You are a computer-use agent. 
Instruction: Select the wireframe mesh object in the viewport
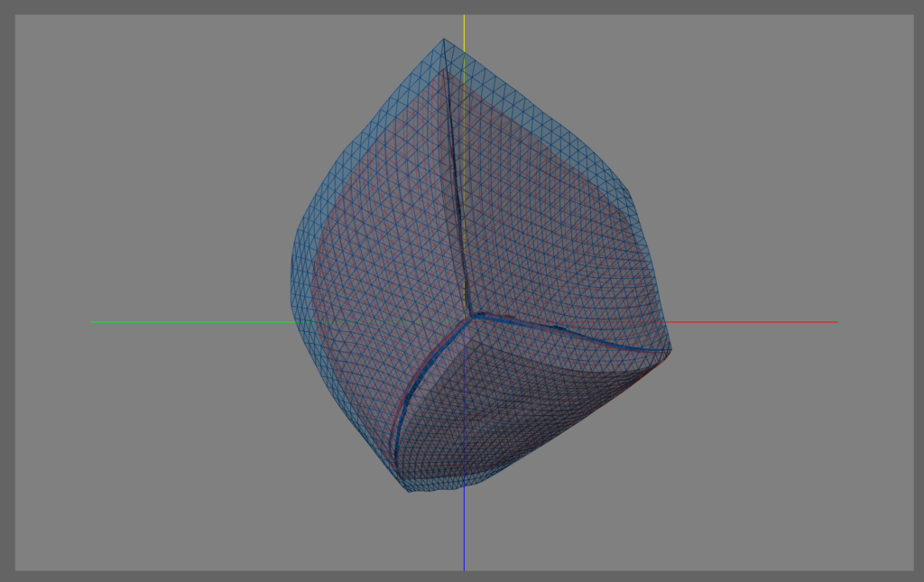click(481, 265)
